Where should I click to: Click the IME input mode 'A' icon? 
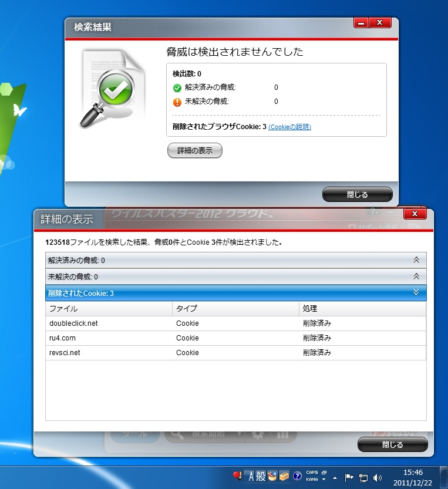point(249,476)
